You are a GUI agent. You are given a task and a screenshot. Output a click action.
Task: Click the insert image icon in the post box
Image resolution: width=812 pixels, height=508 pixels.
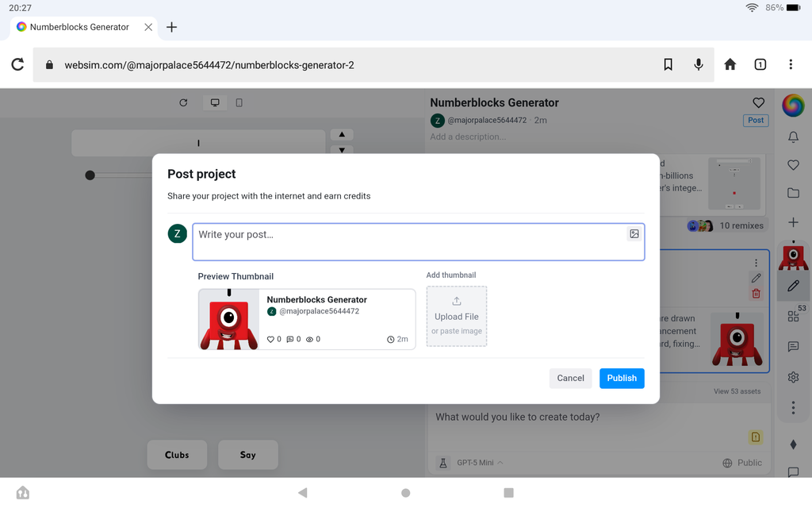(634, 234)
